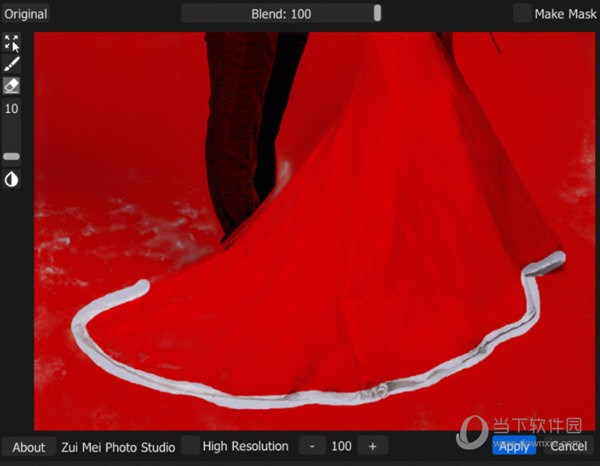Enable the High Resolution checkbox
This screenshot has height=466, width=600.
(191, 445)
